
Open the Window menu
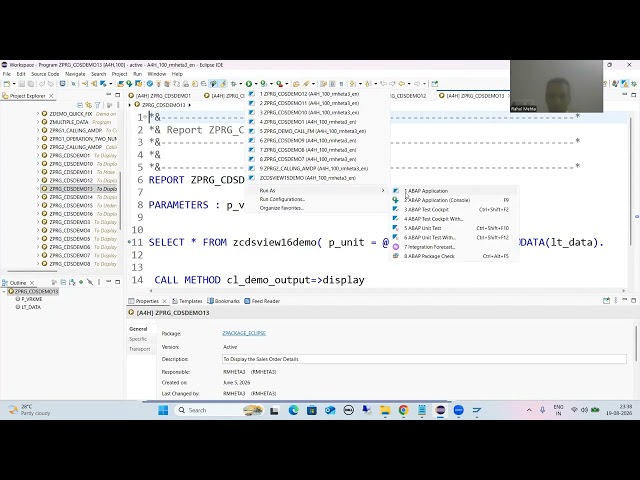[157, 74]
